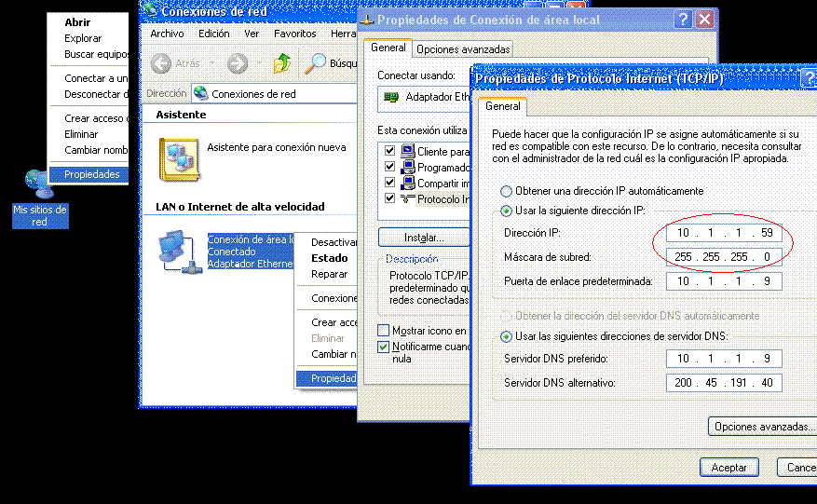817x504 pixels.
Task: Click the Atrás back arrow icon
Action: click(x=161, y=63)
